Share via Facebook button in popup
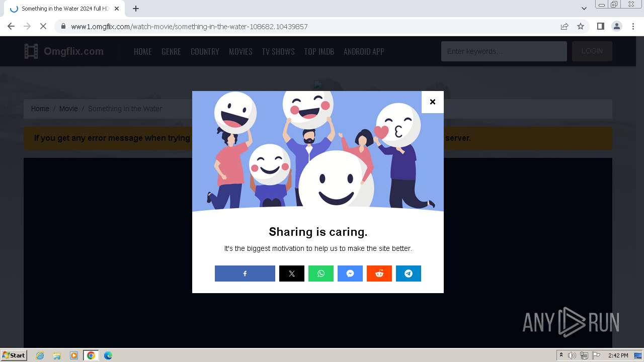Screen dimensions: 644x362 coord(245,274)
